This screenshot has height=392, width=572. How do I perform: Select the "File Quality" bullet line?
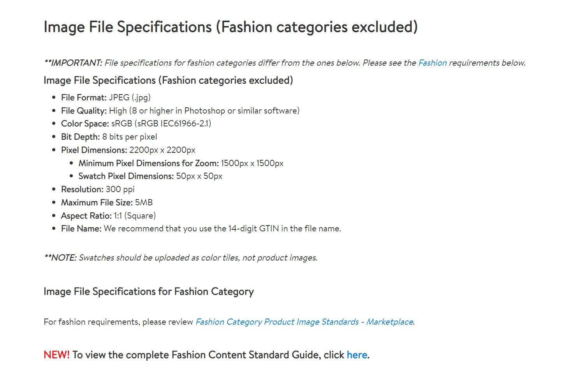[x=180, y=111]
